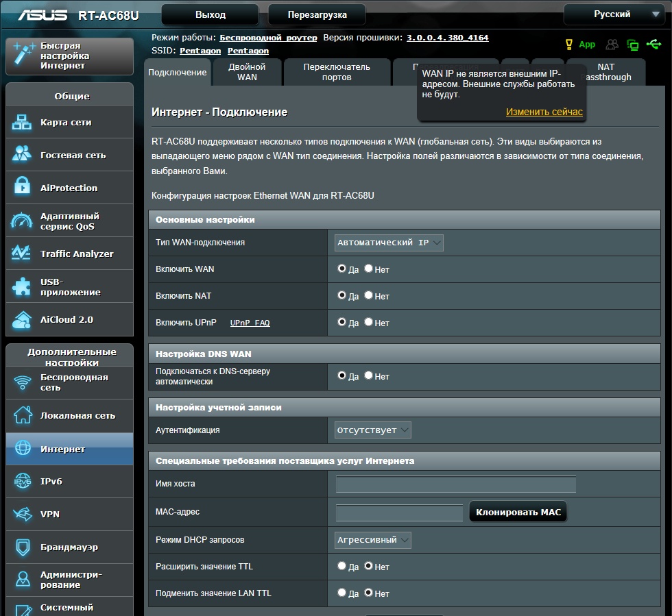Open the AiProtection lock icon
This screenshot has width=672, height=616.
[x=21, y=187]
